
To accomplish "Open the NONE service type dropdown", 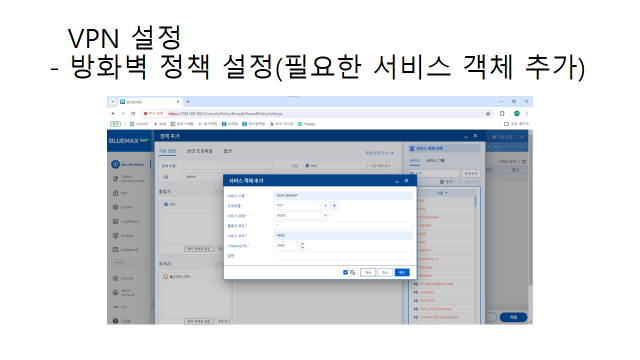I will point(325,216).
